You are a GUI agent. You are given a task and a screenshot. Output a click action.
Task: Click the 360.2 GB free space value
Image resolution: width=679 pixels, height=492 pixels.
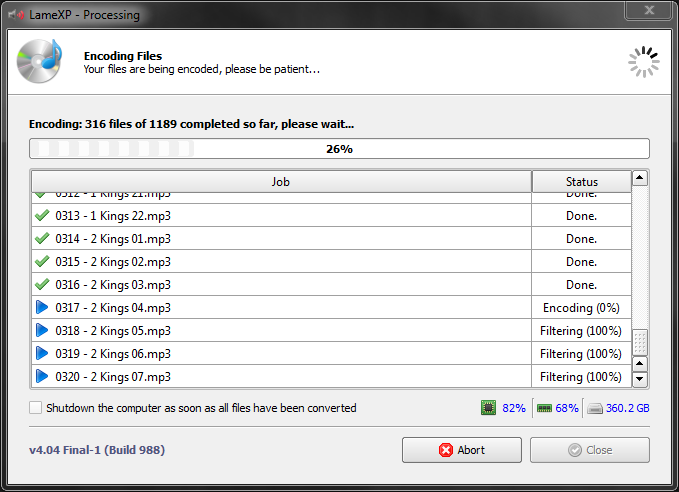(x=627, y=408)
